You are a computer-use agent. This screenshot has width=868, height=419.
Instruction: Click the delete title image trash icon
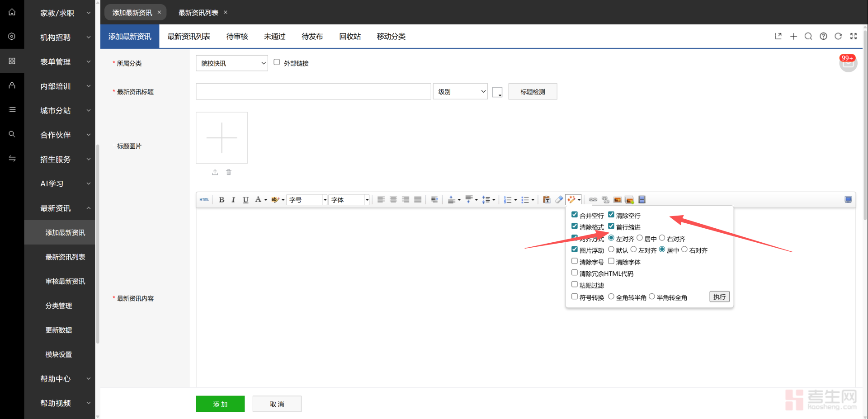(x=229, y=172)
